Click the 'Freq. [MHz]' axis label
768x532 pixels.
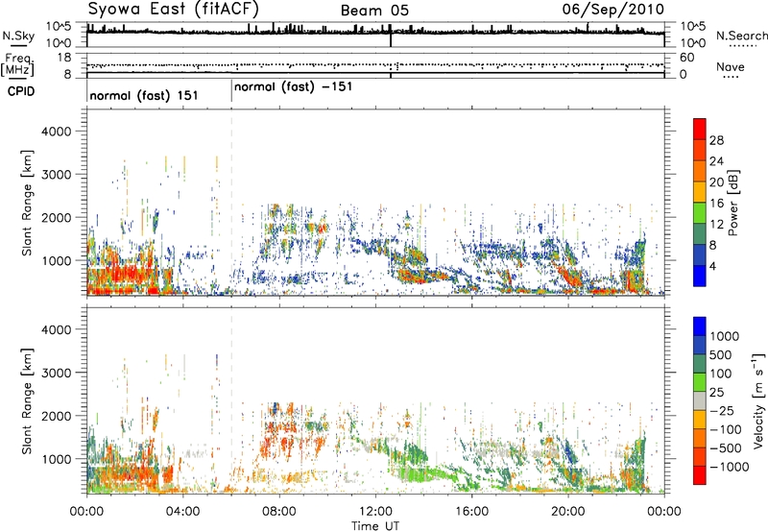click(x=17, y=65)
